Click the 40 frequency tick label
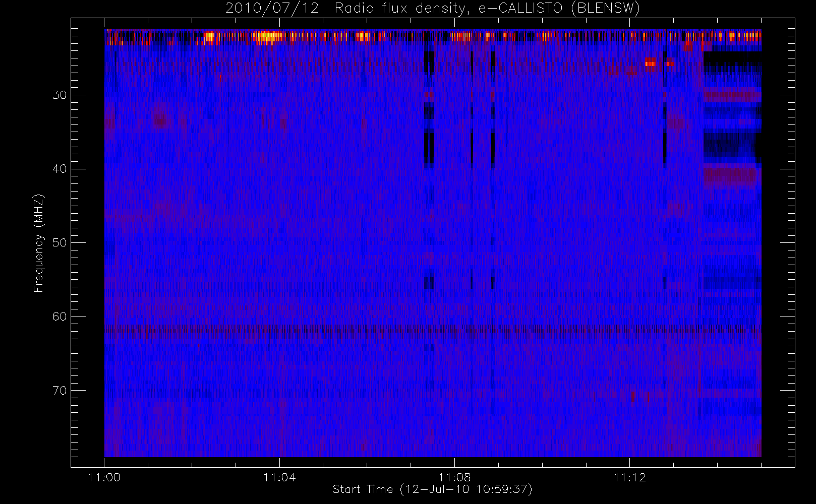816x504 pixels. (x=60, y=169)
